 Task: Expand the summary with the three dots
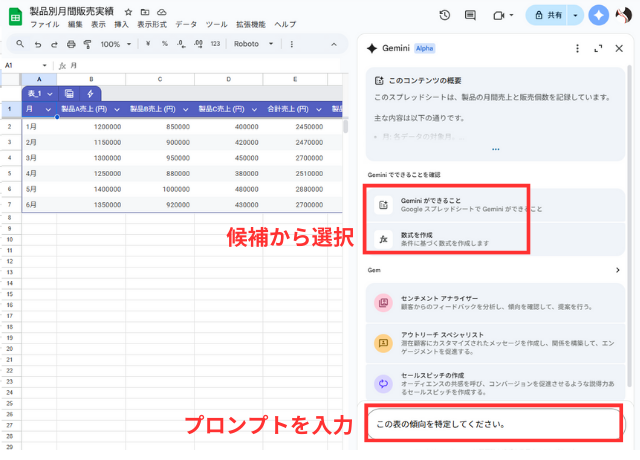coord(496,149)
